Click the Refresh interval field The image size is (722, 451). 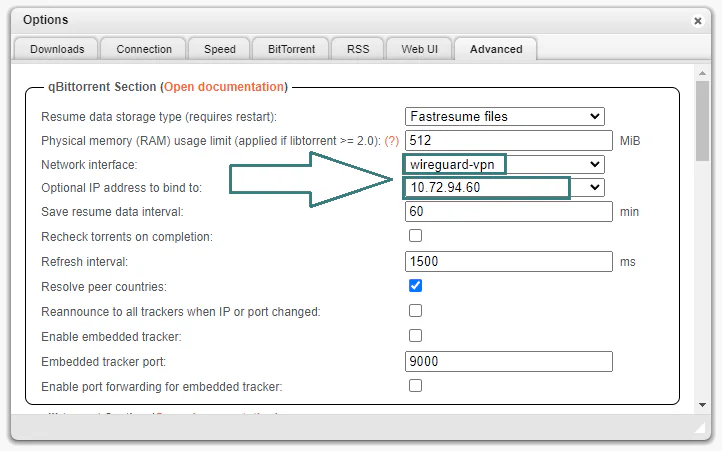[x=509, y=261]
